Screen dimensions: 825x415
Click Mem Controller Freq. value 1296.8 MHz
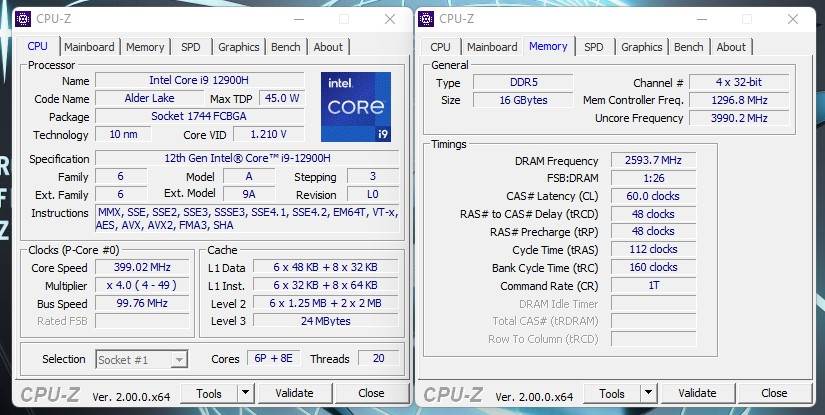(739, 100)
